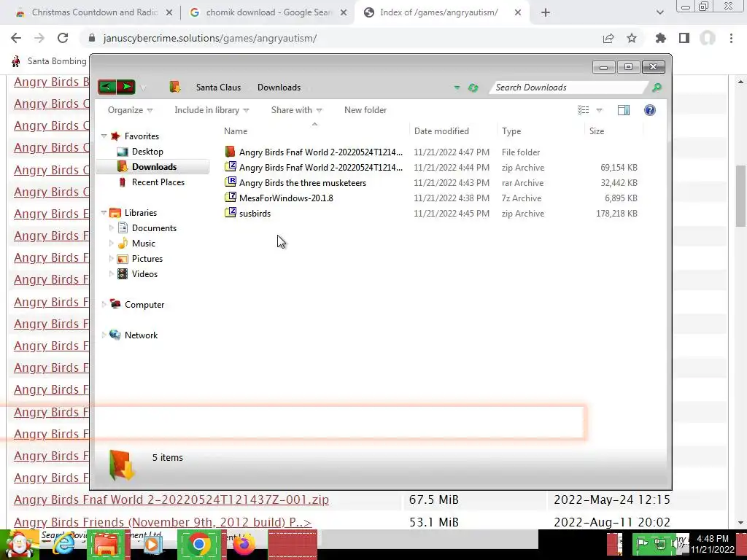The height and width of the screenshot is (560, 747).
Task: Expand the Documents library
Action: point(112,228)
